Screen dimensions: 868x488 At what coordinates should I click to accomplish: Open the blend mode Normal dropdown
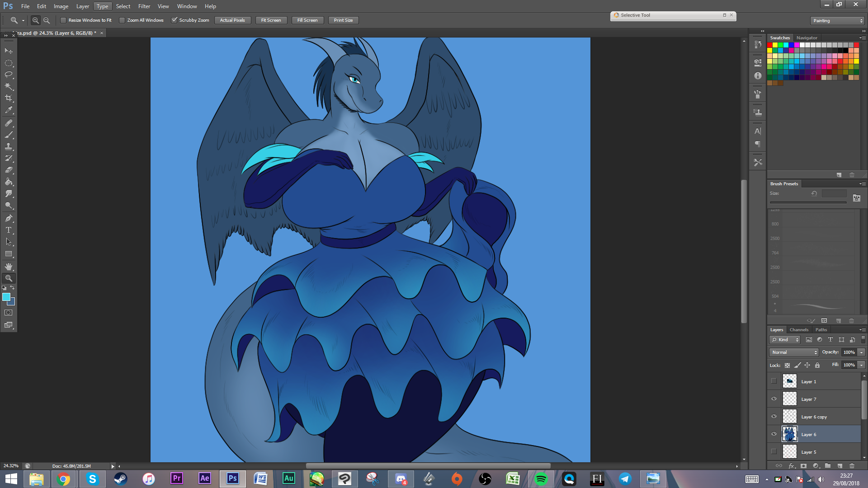pos(794,352)
